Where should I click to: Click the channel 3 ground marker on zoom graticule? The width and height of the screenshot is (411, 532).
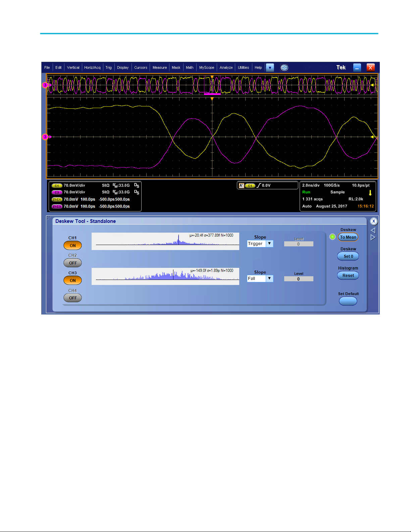pos(45,137)
